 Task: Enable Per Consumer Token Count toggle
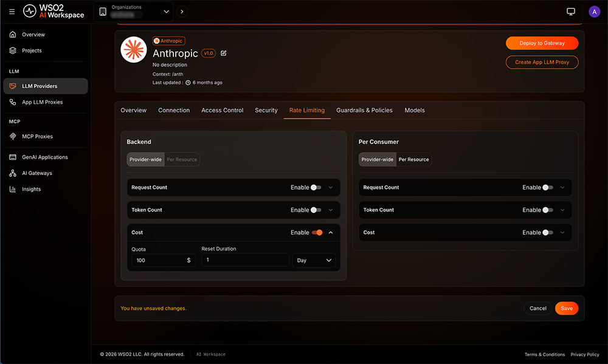[548, 210]
